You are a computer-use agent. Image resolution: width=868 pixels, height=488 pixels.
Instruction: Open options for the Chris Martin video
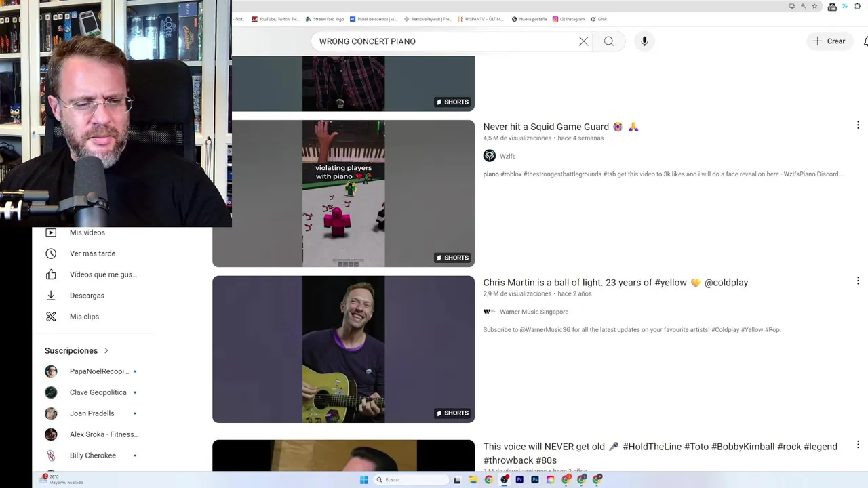tap(858, 281)
